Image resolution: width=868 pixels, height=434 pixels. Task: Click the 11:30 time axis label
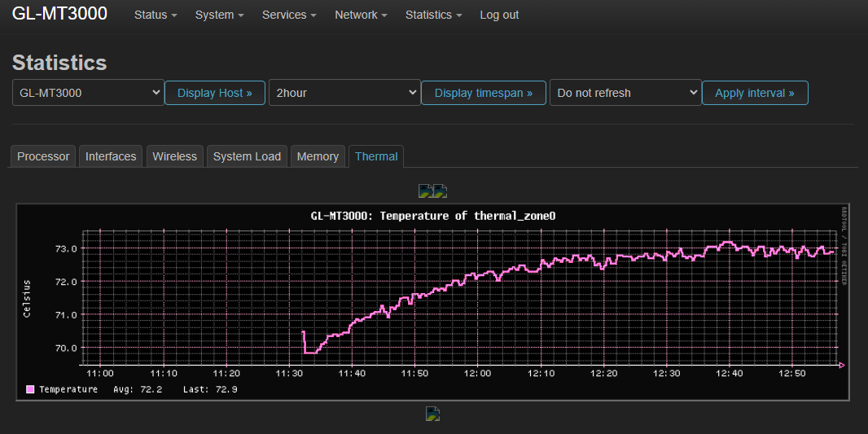click(289, 374)
